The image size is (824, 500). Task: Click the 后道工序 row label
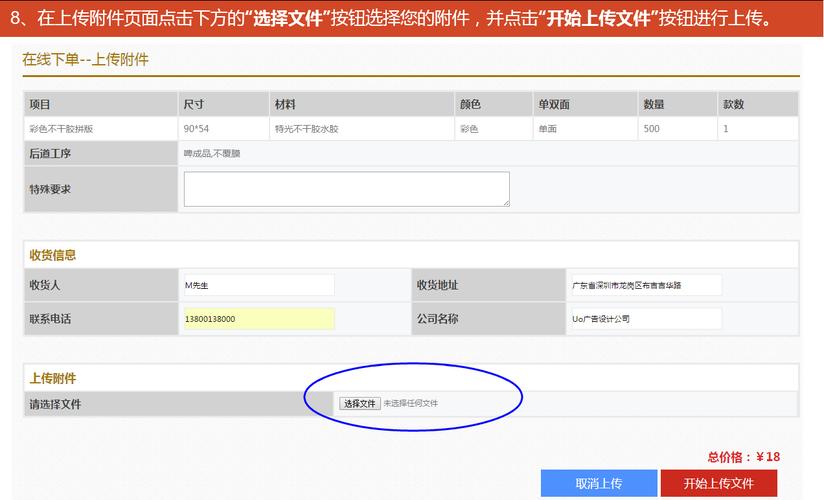50,154
